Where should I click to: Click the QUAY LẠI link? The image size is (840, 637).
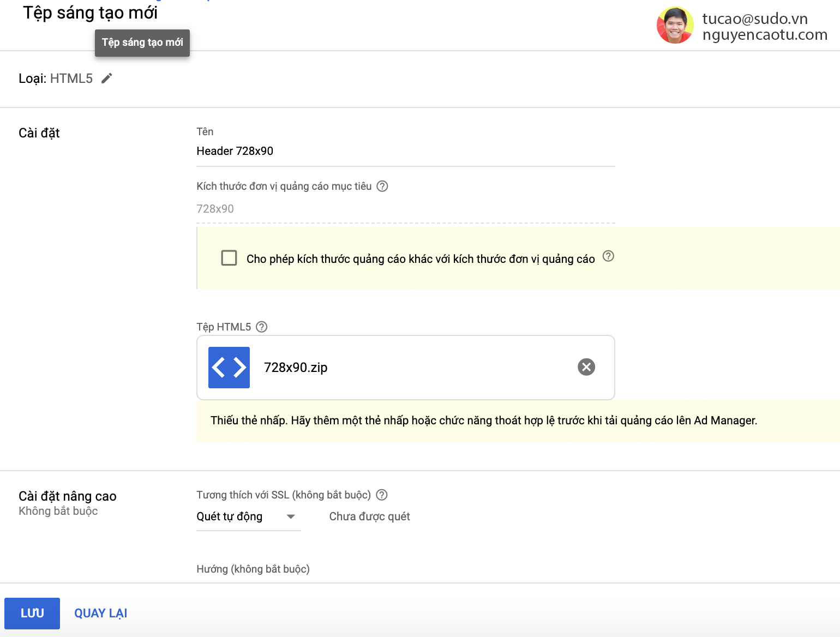point(100,613)
